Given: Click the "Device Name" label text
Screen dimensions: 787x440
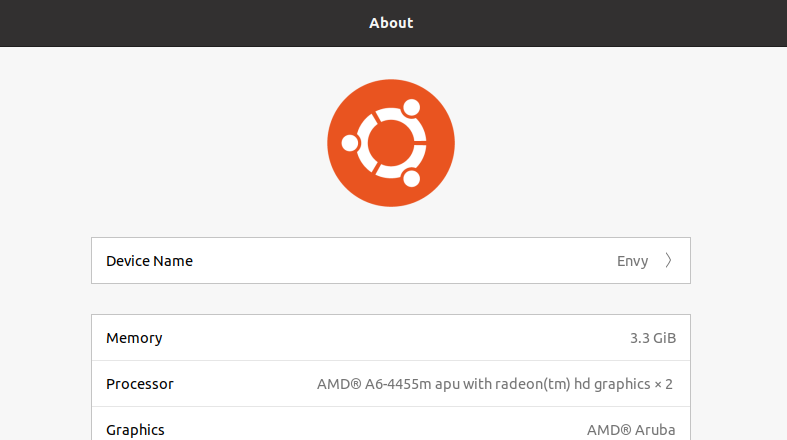Looking at the screenshot, I should [x=149, y=261].
